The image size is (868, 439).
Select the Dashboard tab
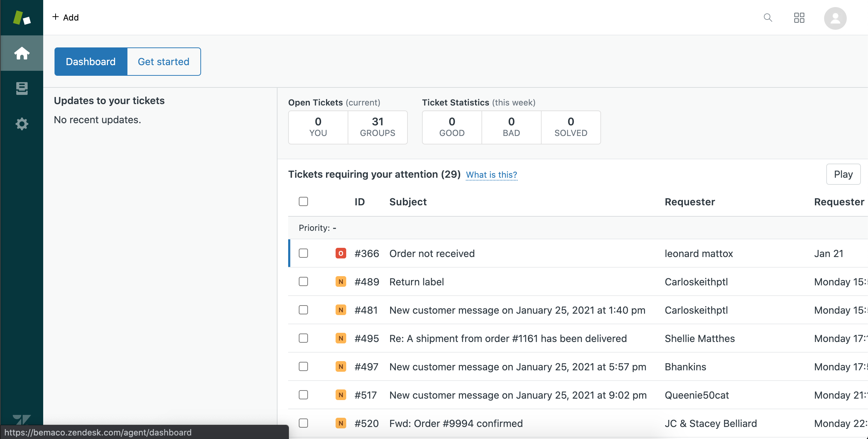point(91,62)
